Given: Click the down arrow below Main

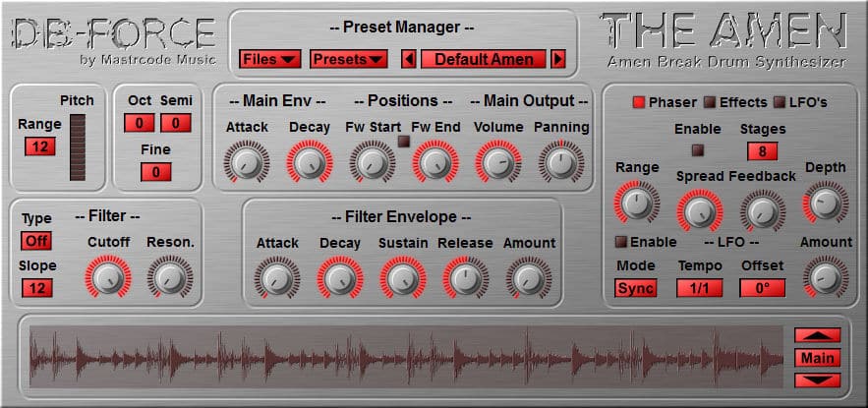Looking at the screenshot, I should tap(818, 380).
